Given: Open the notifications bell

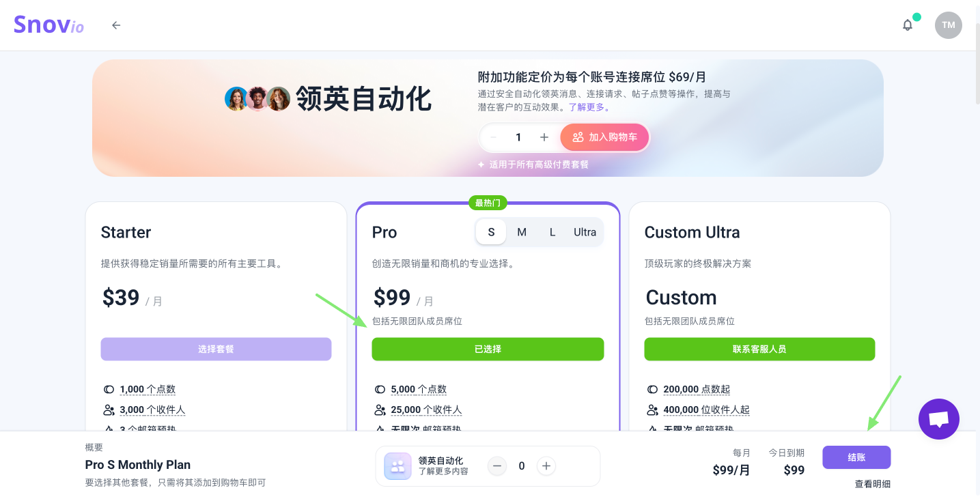Looking at the screenshot, I should pyautogui.click(x=908, y=25).
